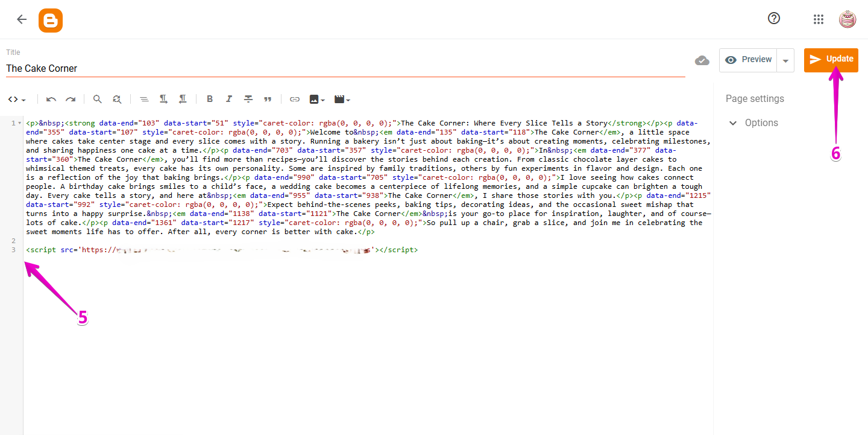Open Blogger Help with the question mark icon

(x=774, y=18)
